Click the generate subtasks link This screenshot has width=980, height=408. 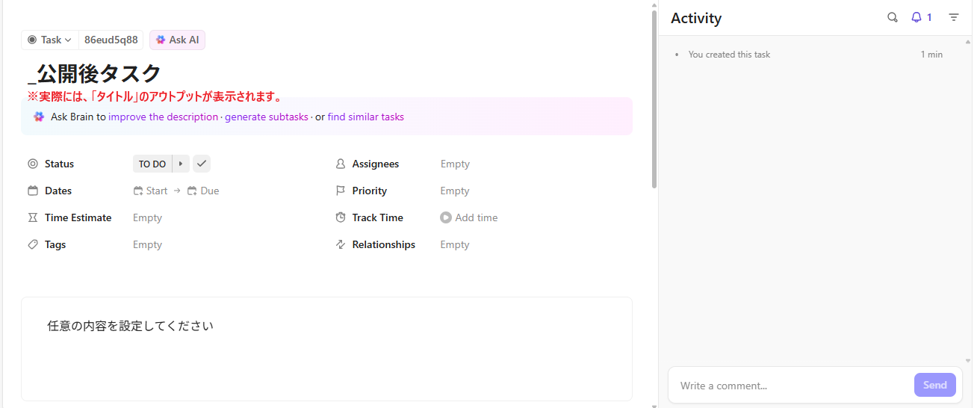tap(267, 117)
